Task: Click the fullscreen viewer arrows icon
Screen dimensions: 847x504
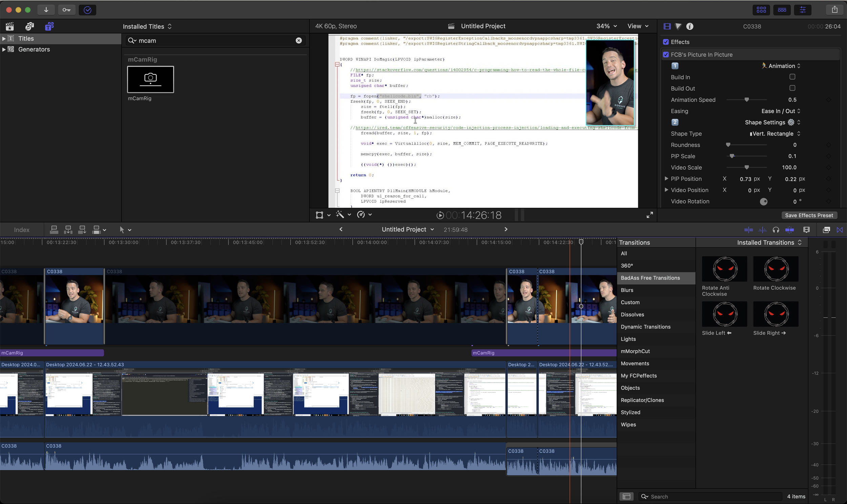Action: coord(649,215)
